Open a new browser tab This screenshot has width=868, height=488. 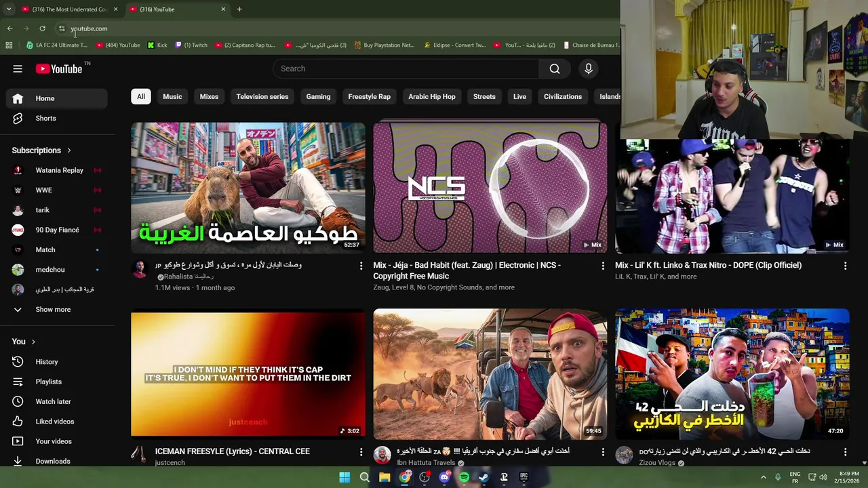[239, 9]
